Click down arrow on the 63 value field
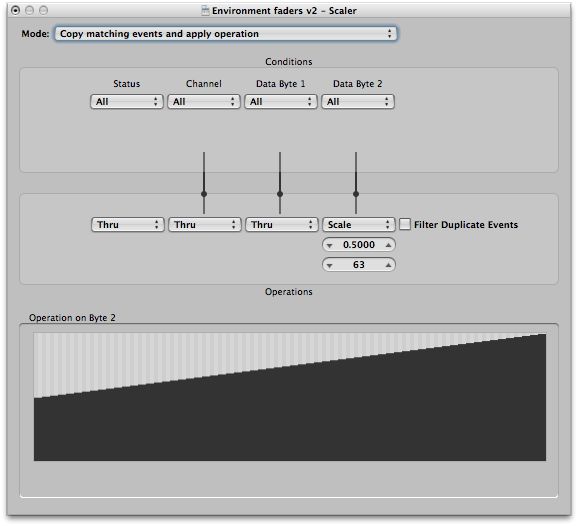 point(330,265)
